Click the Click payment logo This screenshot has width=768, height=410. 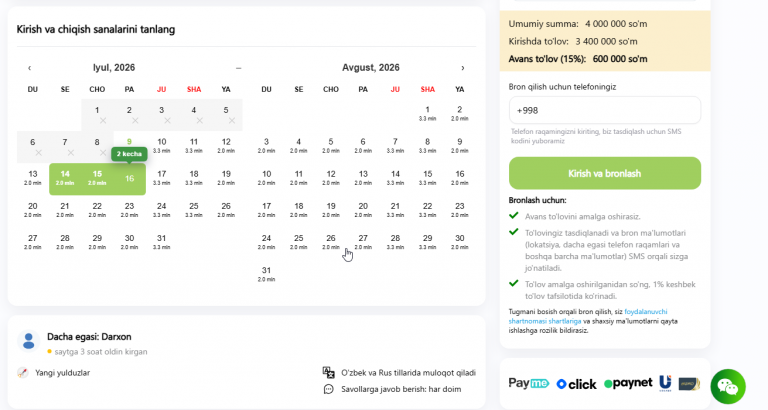[576, 384]
